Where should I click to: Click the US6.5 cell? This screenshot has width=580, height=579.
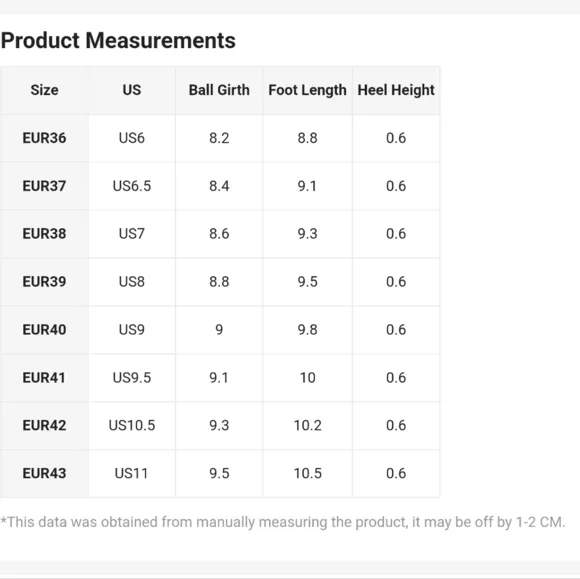[x=132, y=186]
